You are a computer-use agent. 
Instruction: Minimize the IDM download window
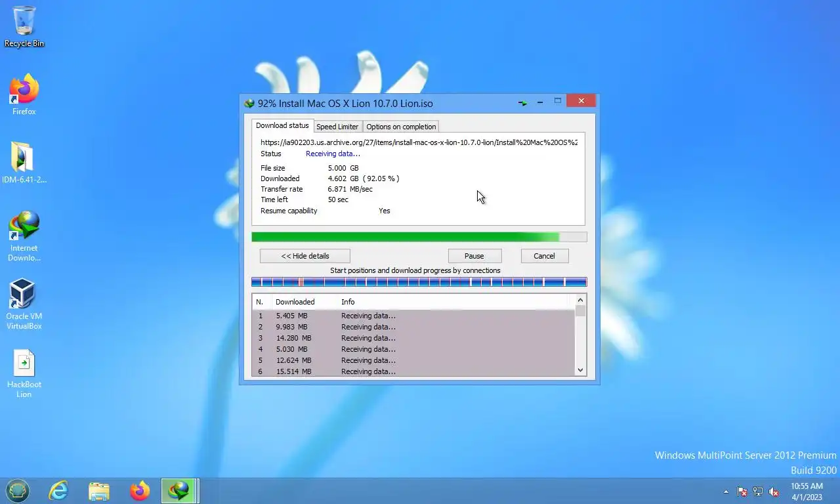tap(540, 102)
